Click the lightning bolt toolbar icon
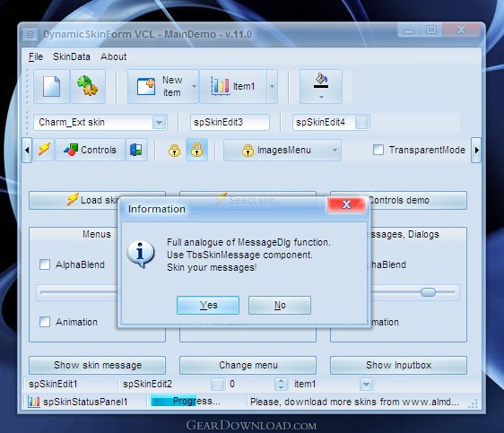The image size is (504, 433). click(44, 150)
